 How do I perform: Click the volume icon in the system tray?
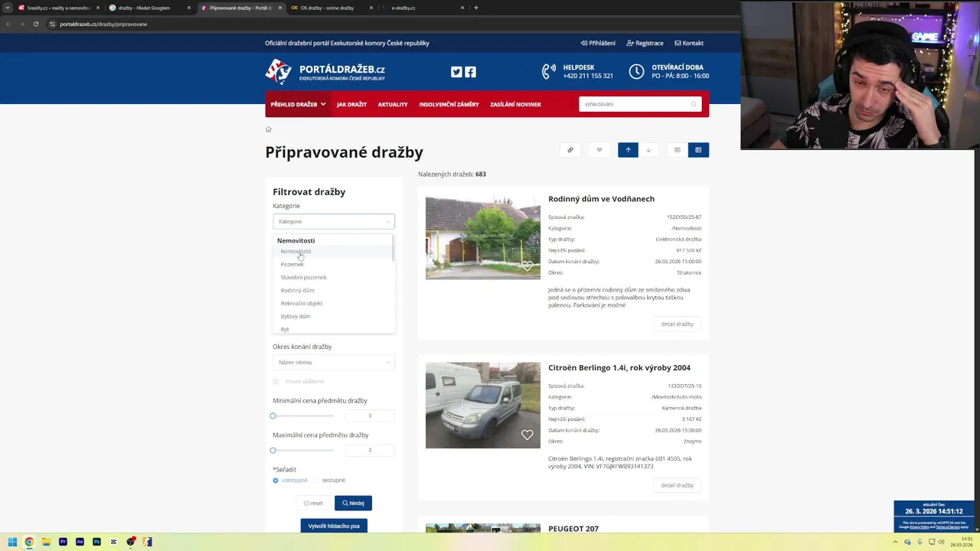point(941,542)
